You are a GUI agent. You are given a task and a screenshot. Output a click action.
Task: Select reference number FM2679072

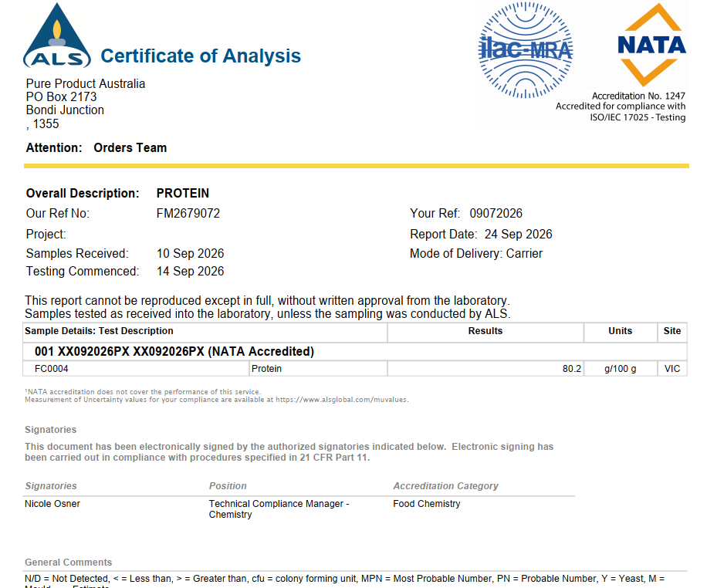click(188, 213)
